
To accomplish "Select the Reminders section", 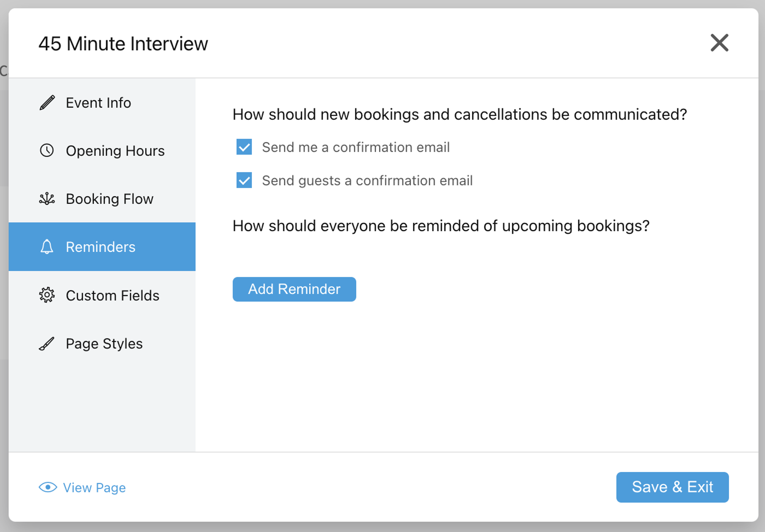I will point(102,247).
